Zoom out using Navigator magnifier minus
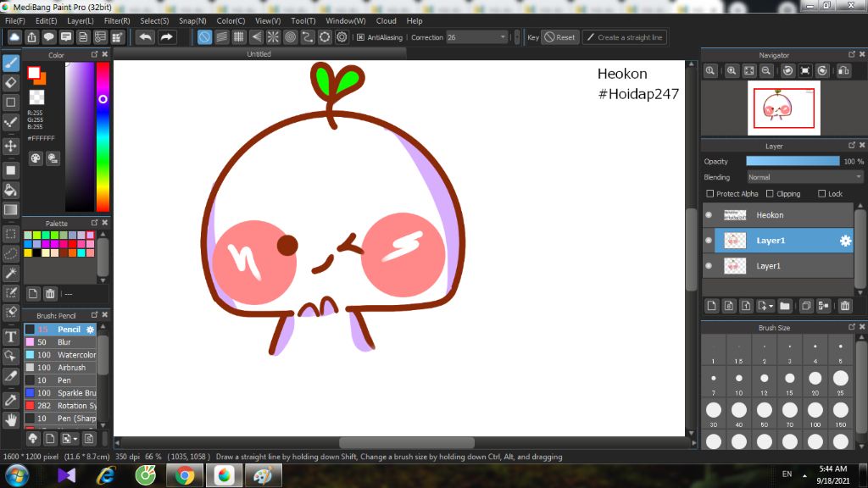Screen dimensions: 868x488 tap(766, 71)
